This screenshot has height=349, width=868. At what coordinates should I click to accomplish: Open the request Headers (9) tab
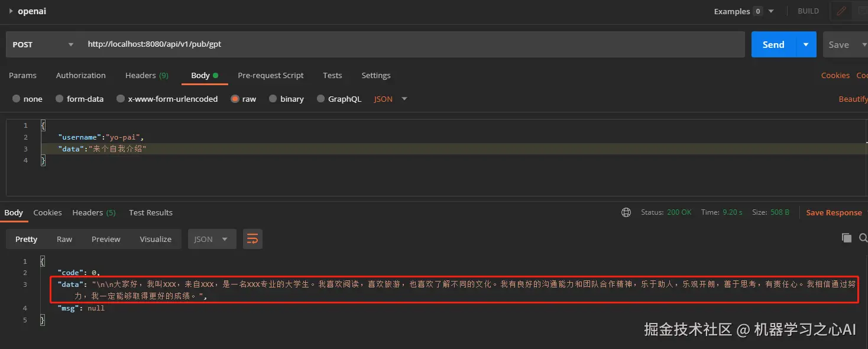click(x=147, y=75)
